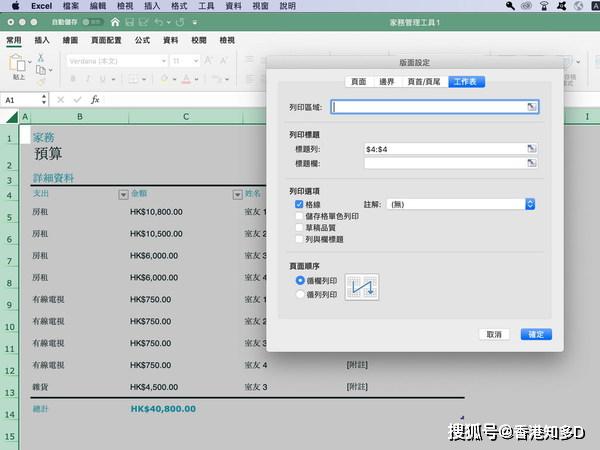The image size is (600, 450).
Task: Click into the empty 標題欄 field
Action: [450, 163]
